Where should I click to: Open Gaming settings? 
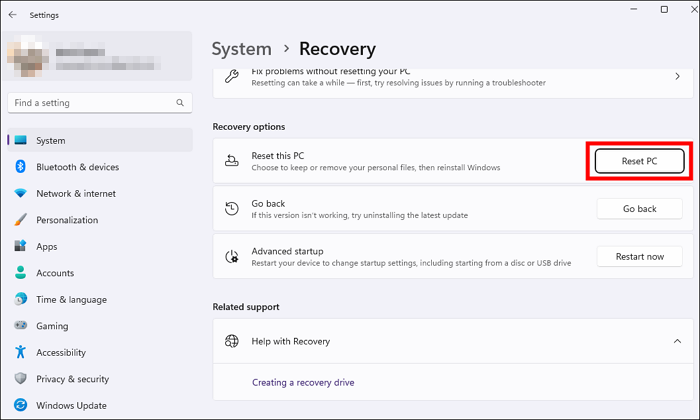(100, 325)
